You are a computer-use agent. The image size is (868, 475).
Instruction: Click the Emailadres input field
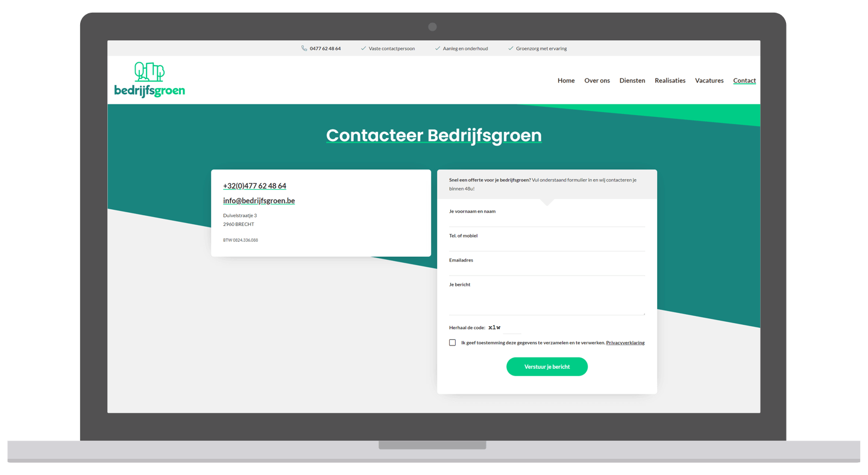pyautogui.click(x=547, y=269)
